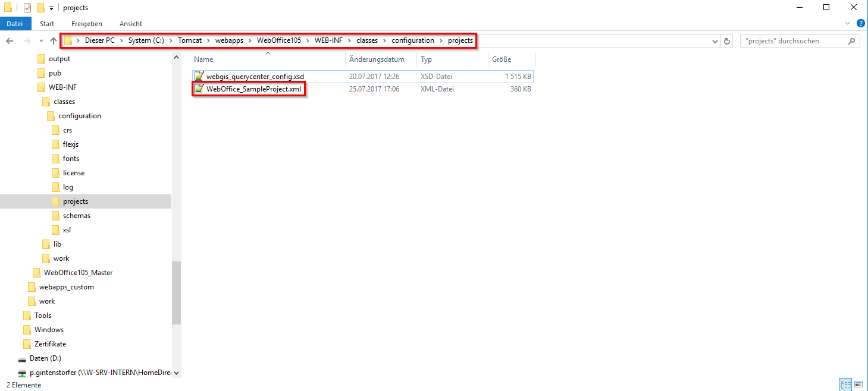
Task: Click the Properties icon in the Quick Access toolbar
Action: pyautogui.click(x=26, y=8)
